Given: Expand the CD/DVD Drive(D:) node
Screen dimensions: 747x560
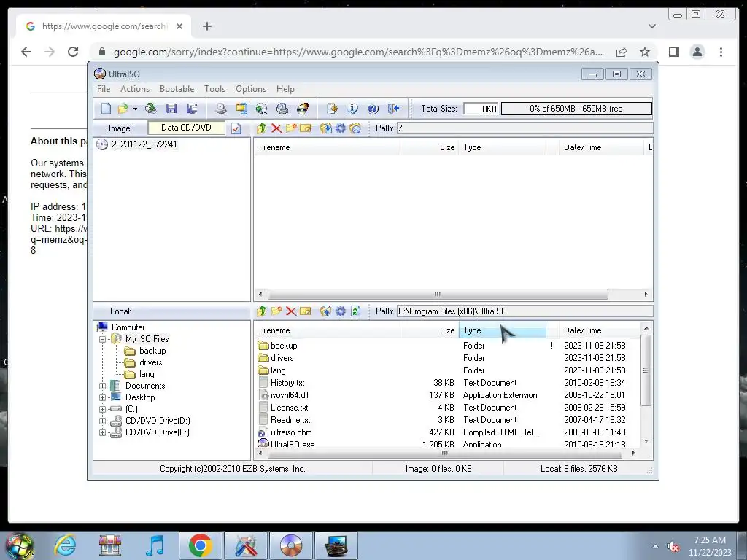Looking at the screenshot, I should tap(102, 421).
